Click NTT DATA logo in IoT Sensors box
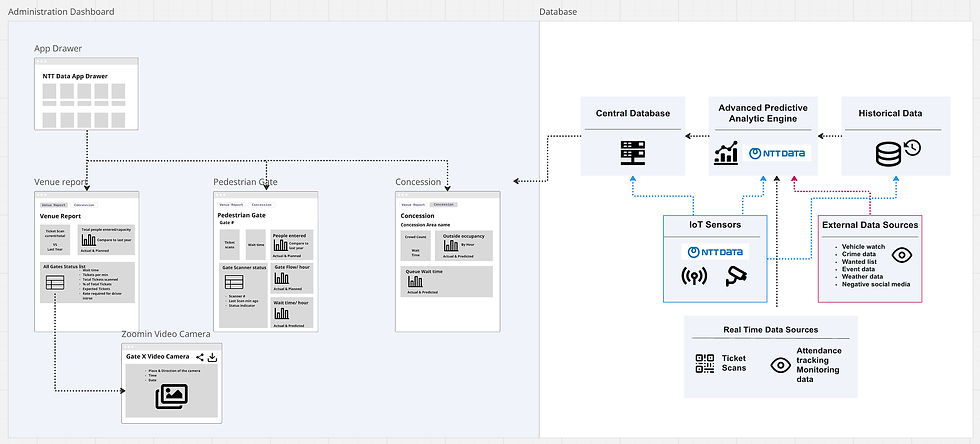 (x=715, y=252)
